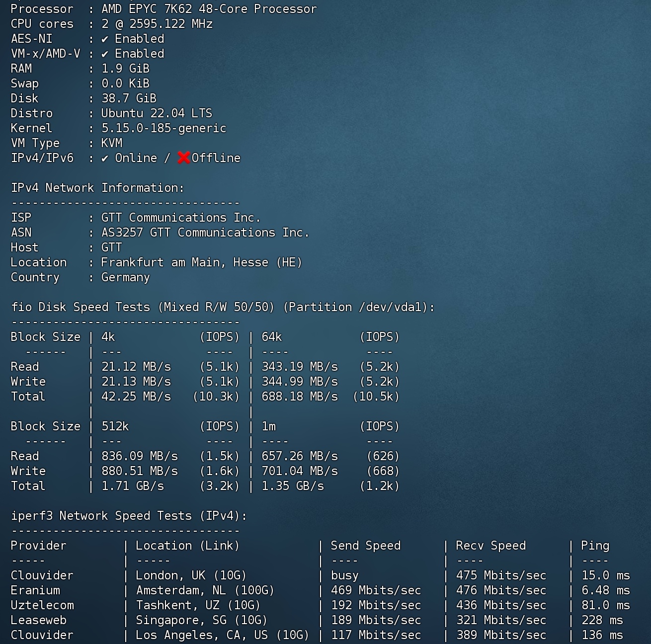Select 'Los Angeles, CA, US (10G)' location

[x=223, y=635]
